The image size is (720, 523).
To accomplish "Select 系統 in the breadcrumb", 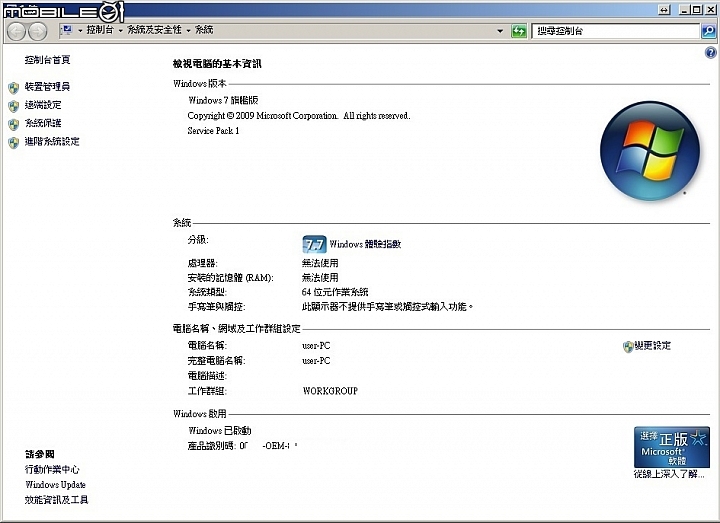I will [x=204, y=30].
